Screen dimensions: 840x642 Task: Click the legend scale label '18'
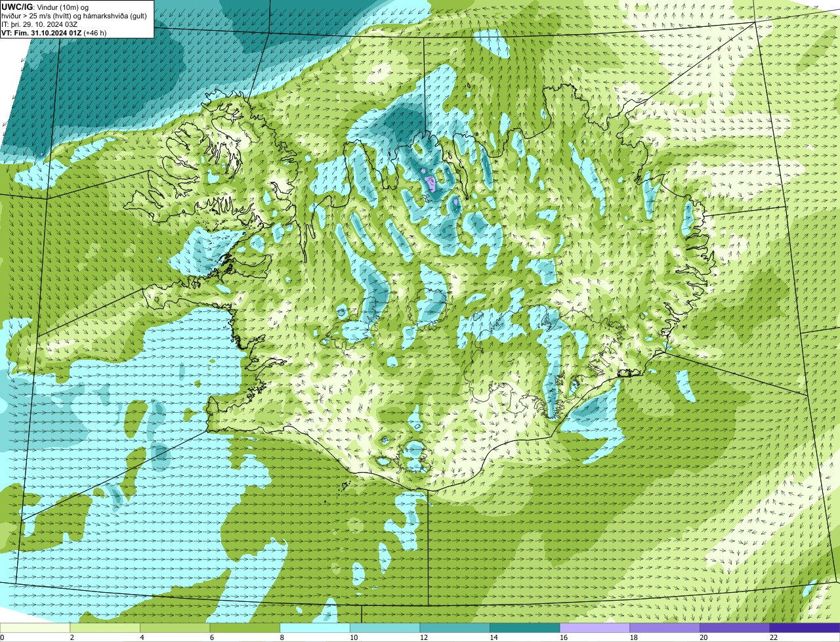pos(633,637)
